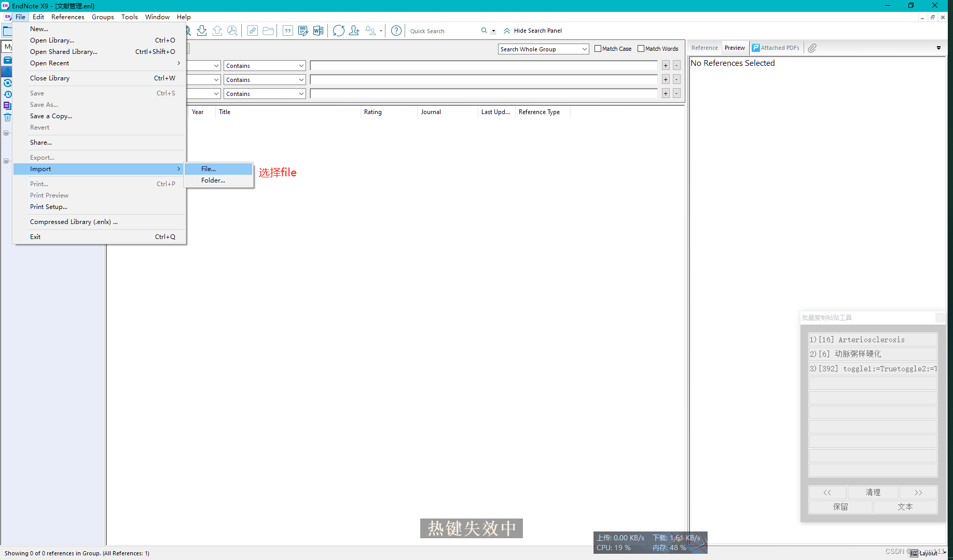Choose Compressed Library (.enlx) menu item

pos(99,222)
